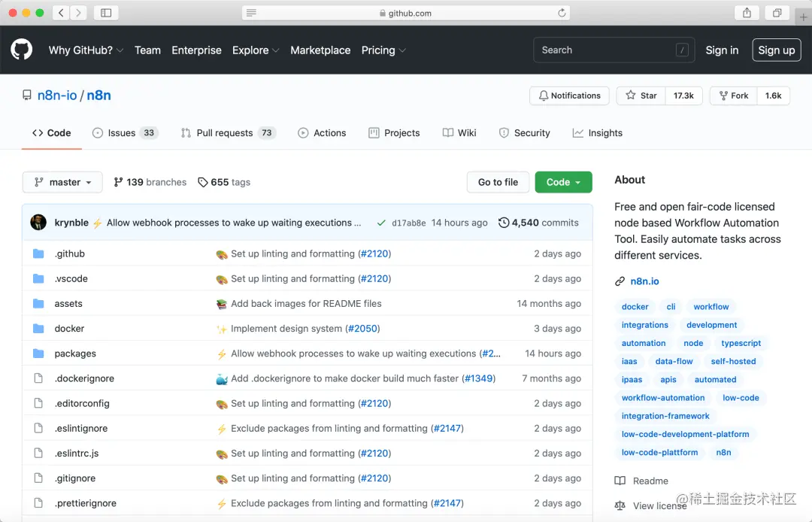This screenshot has width=812, height=522.
Task: Go to the Projects tab
Action: coord(394,133)
